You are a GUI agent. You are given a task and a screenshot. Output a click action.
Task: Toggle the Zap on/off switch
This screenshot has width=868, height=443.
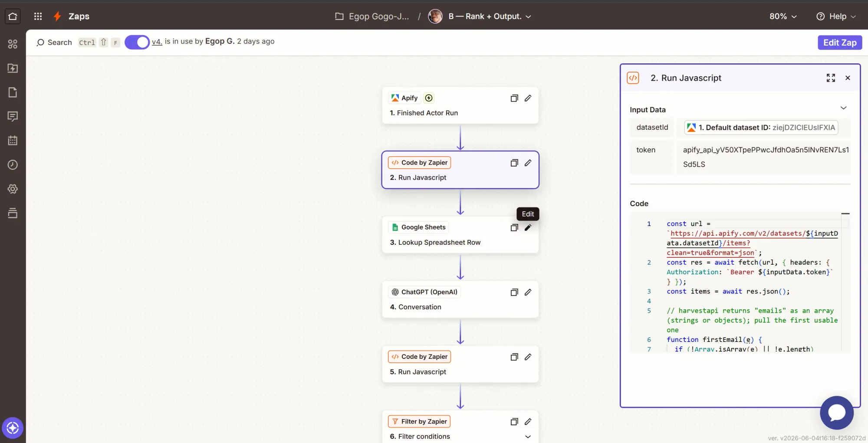tap(137, 42)
